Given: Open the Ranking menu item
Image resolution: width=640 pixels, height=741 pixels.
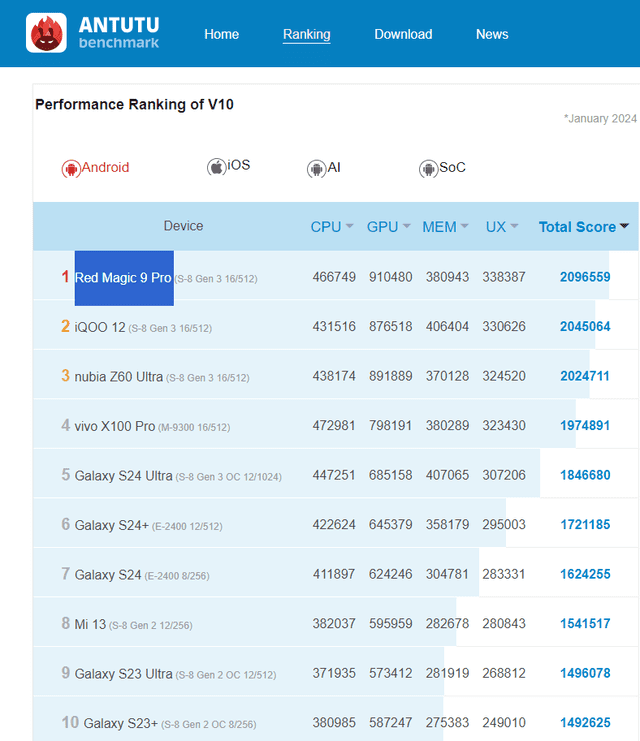Looking at the screenshot, I should pyautogui.click(x=306, y=34).
